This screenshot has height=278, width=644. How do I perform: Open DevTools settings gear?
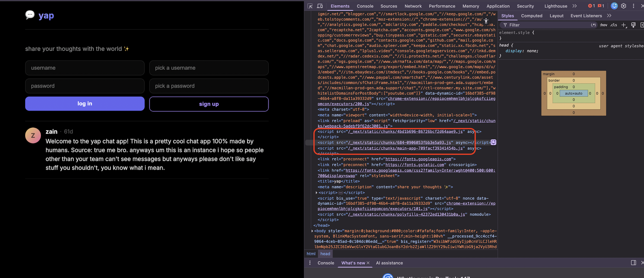point(623,6)
